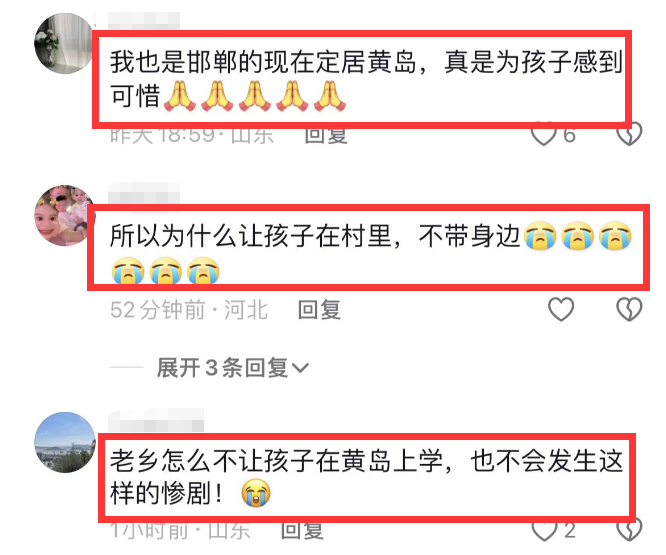Like the Hebei comment posted 52 minutes ago
This screenshot has height=555, width=666.
click(561, 309)
